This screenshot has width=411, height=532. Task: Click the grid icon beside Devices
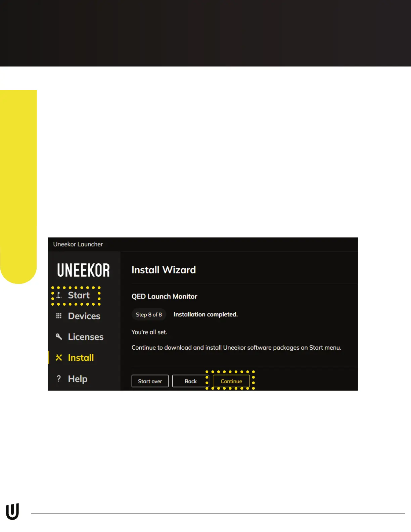pyautogui.click(x=59, y=316)
